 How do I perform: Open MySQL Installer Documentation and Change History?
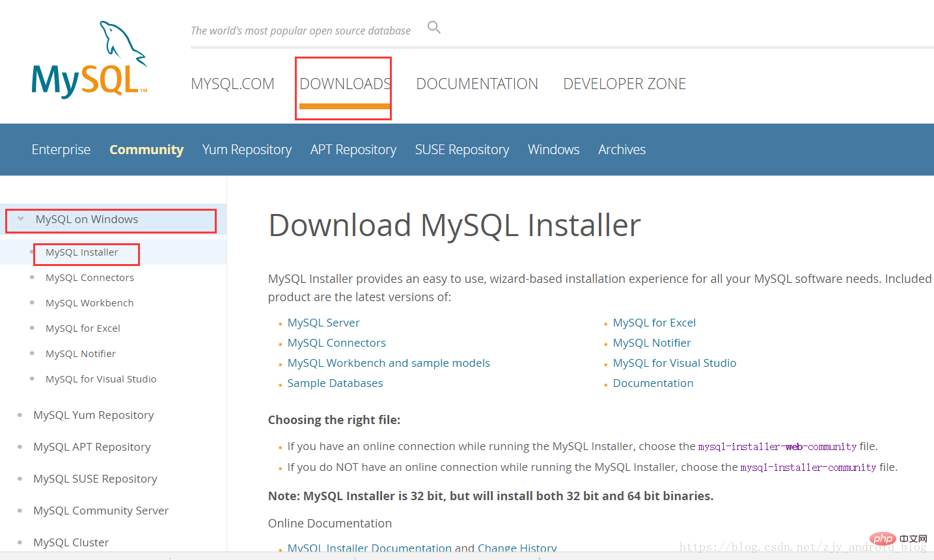[x=422, y=548]
